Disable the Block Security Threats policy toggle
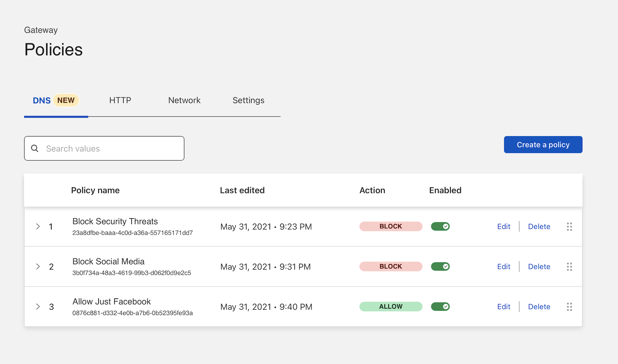 440,227
